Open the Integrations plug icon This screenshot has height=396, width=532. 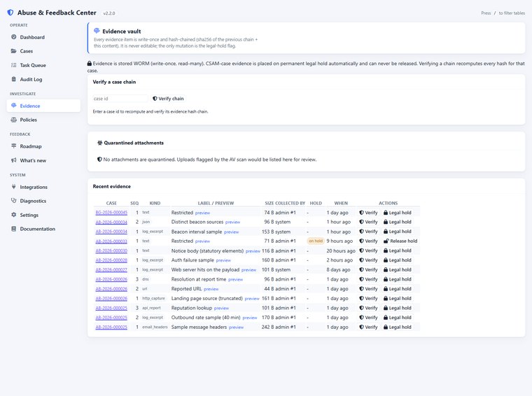[13, 187]
